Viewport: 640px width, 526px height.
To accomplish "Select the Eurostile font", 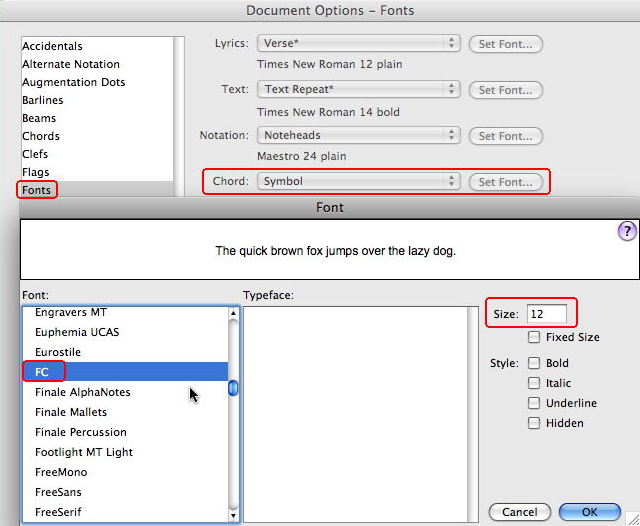I will (58, 352).
